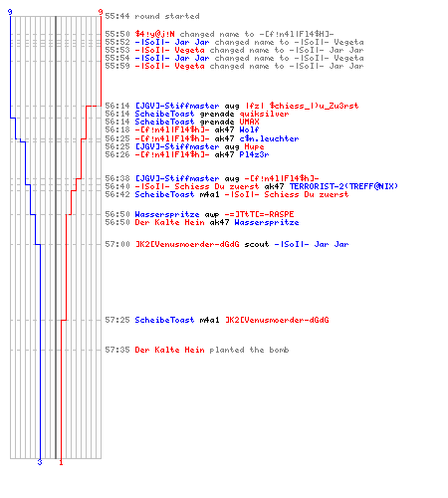Click the red number 1 under the graph
The width and height of the screenshot is (448, 498).
(61, 462)
